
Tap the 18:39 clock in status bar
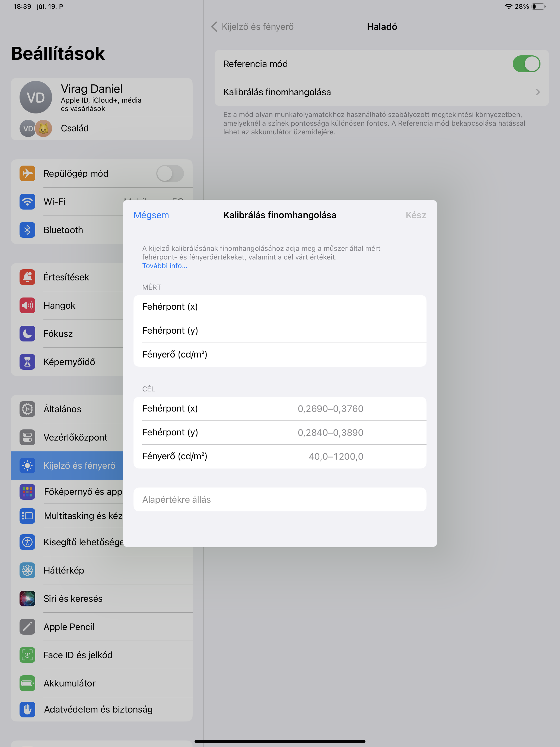(22, 7)
